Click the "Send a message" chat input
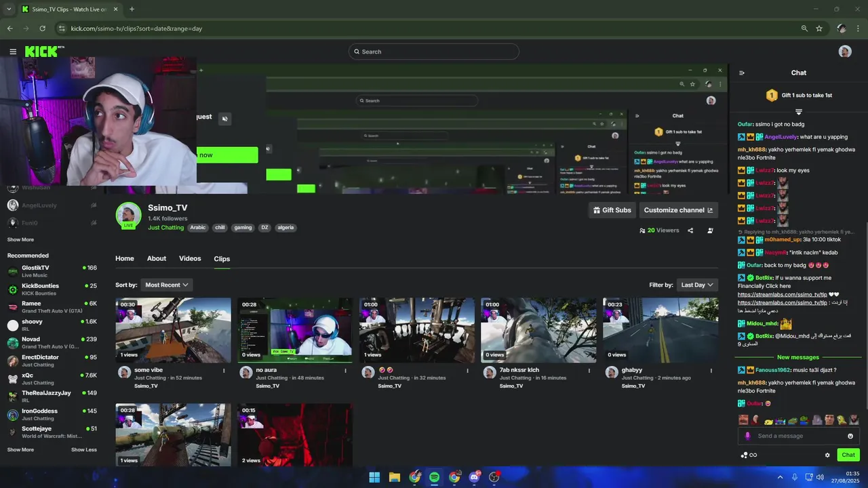868x488 pixels. tap(799, 436)
